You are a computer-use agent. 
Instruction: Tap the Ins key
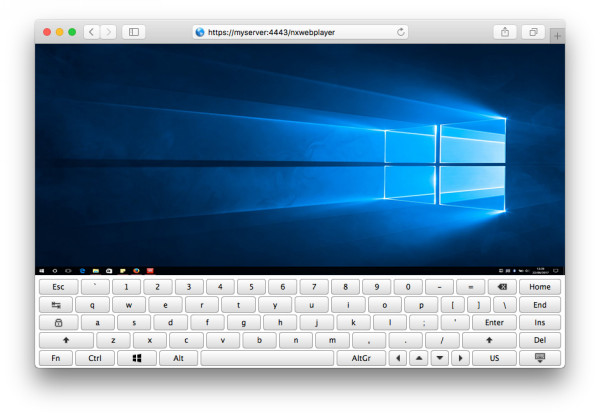540,323
